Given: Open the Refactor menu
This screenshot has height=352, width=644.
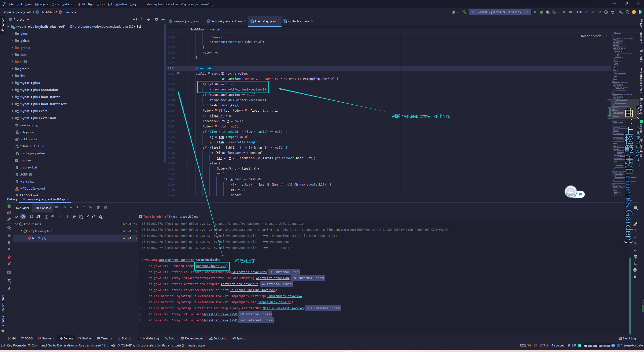Looking at the screenshot, I should coord(68,4).
